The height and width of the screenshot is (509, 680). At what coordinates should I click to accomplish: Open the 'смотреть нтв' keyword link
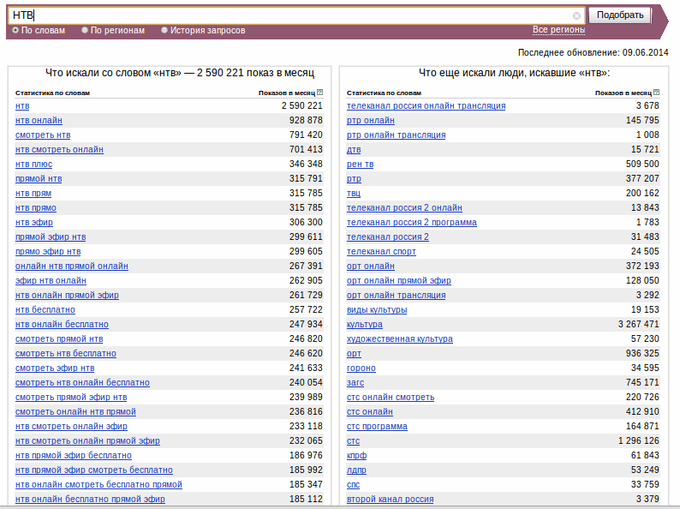(42, 135)
